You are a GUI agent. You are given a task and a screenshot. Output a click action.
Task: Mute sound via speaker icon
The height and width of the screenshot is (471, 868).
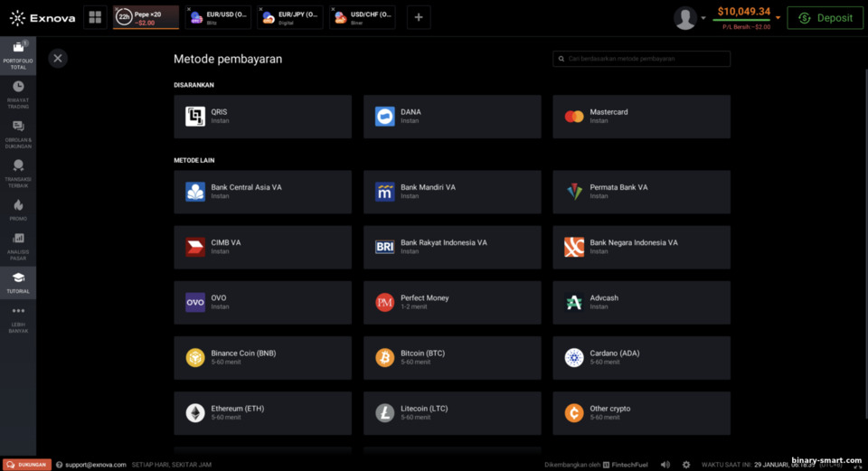(x=665, y=465)
